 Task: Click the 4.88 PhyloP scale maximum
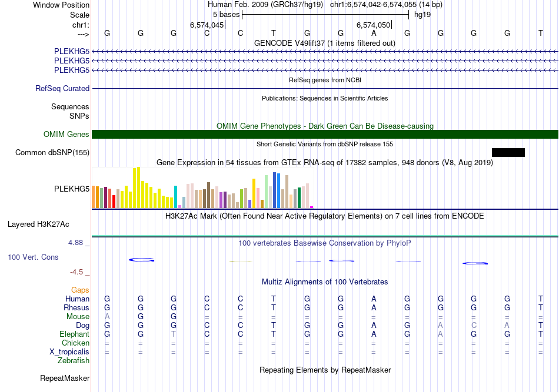tap(75, 243)
